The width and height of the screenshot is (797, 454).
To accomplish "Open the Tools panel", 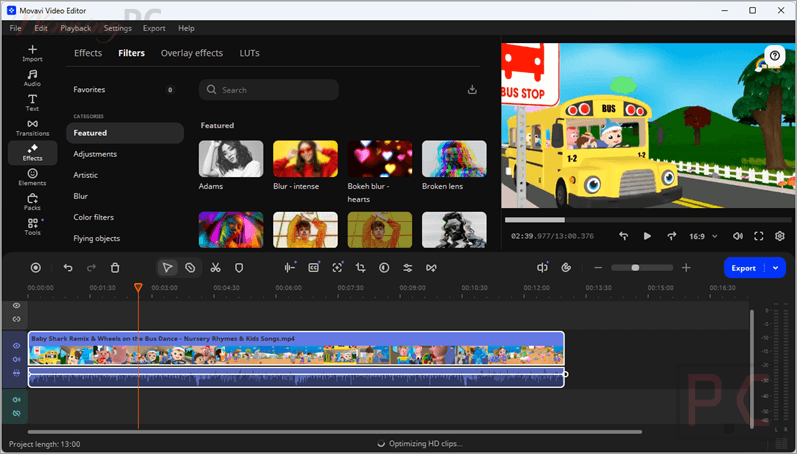I will click(x=32, y=227).
